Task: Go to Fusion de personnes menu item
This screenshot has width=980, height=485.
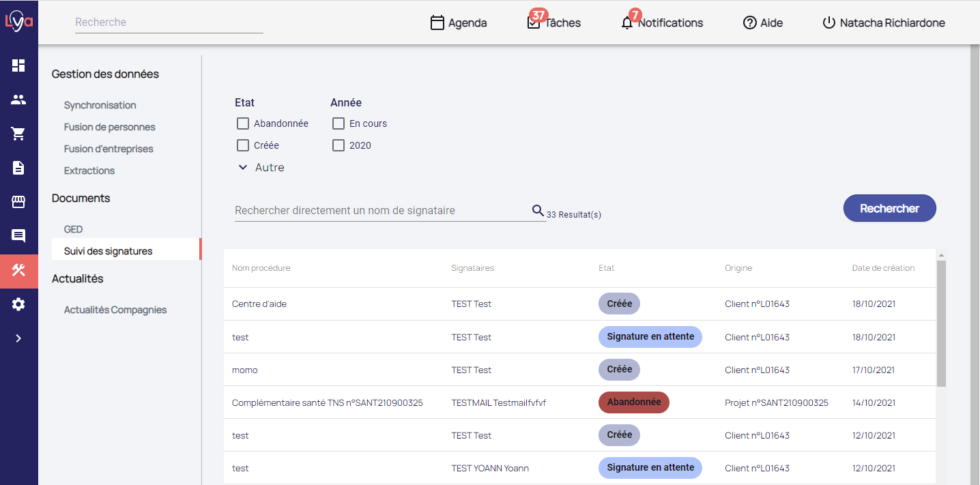Action: (x=109, y=127)
